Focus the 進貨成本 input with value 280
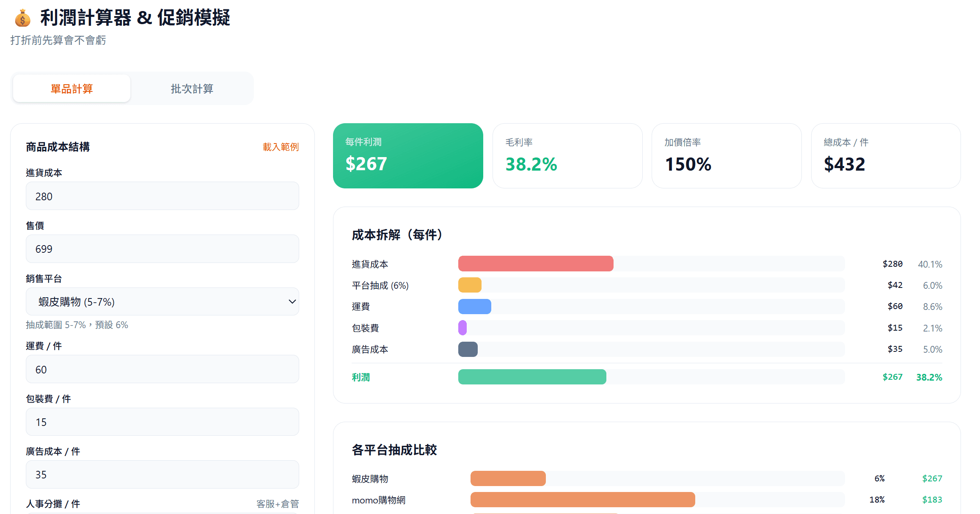 (162, 196)
